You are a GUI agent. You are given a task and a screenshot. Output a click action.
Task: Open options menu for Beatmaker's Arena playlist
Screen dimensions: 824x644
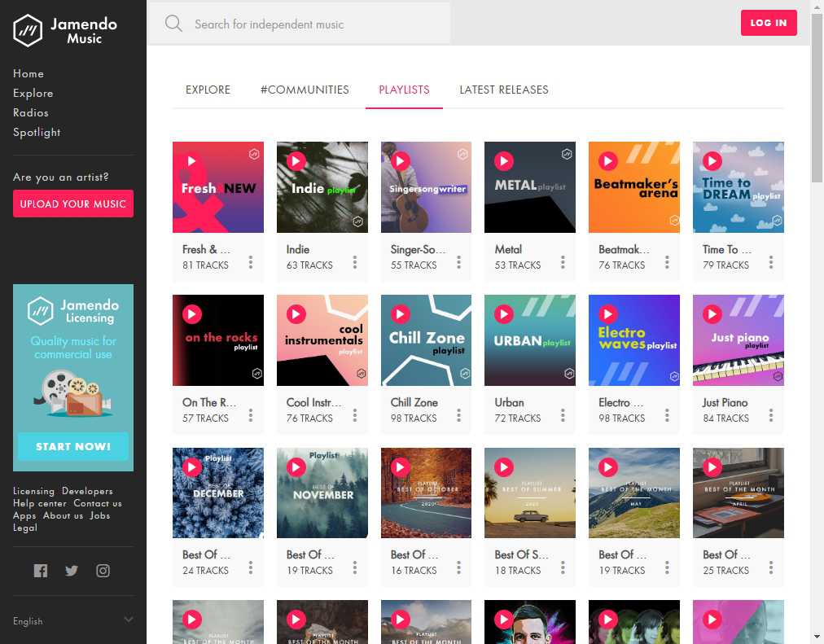click(667, 262)
